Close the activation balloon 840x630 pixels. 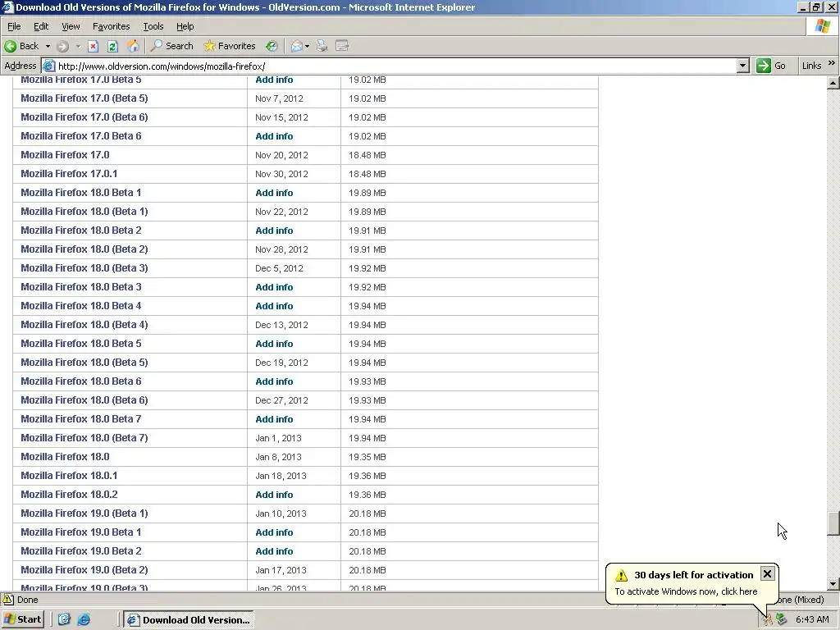tap(767, 573)
